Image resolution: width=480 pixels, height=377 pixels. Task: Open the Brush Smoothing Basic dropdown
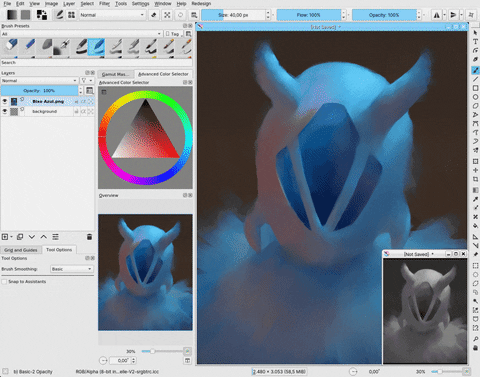tap(71, 269)
